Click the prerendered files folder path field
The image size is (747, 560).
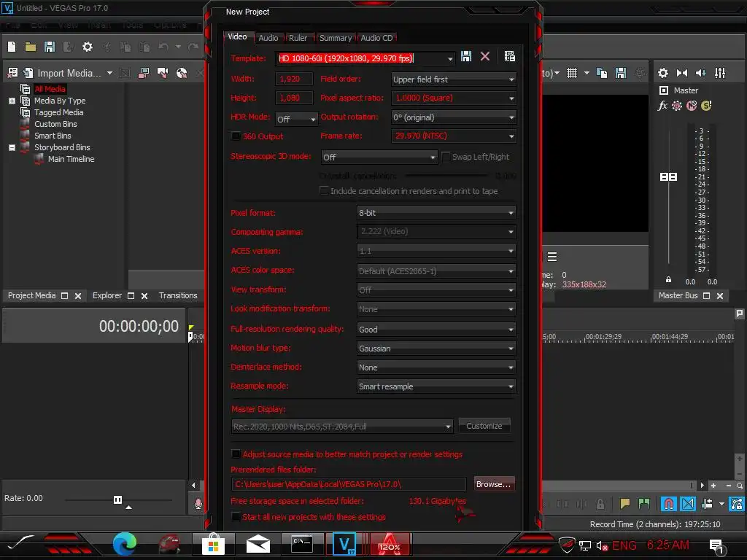[x=349, y=484]
